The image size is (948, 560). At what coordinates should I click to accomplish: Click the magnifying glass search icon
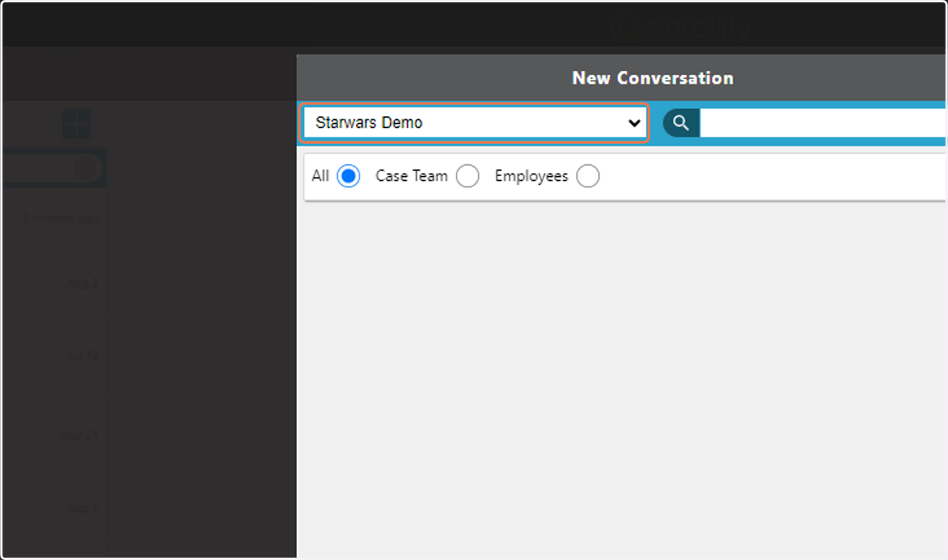click(681, 123)
